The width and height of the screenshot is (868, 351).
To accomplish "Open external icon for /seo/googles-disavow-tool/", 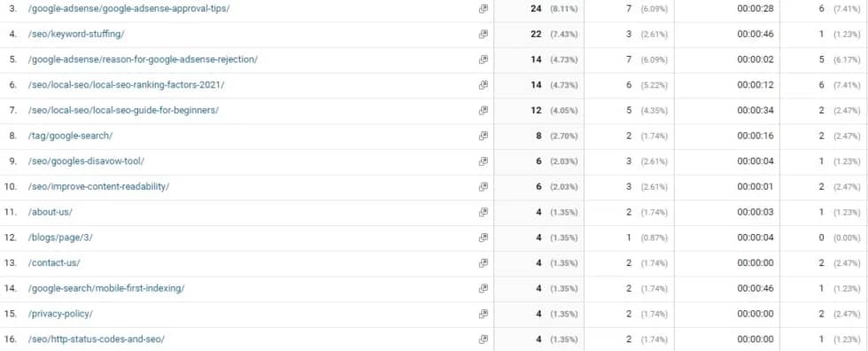I will point(484,161).
